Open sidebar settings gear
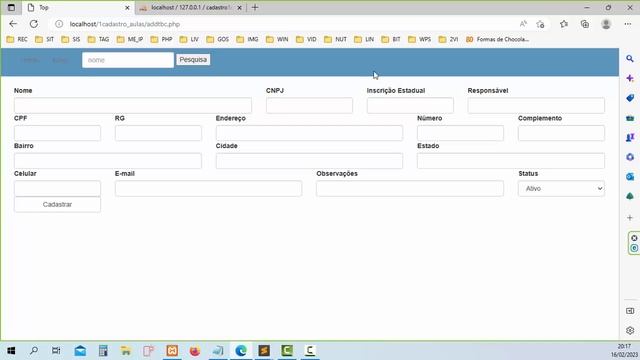Viewport: 640px width, 360px height. coord(630,330)
